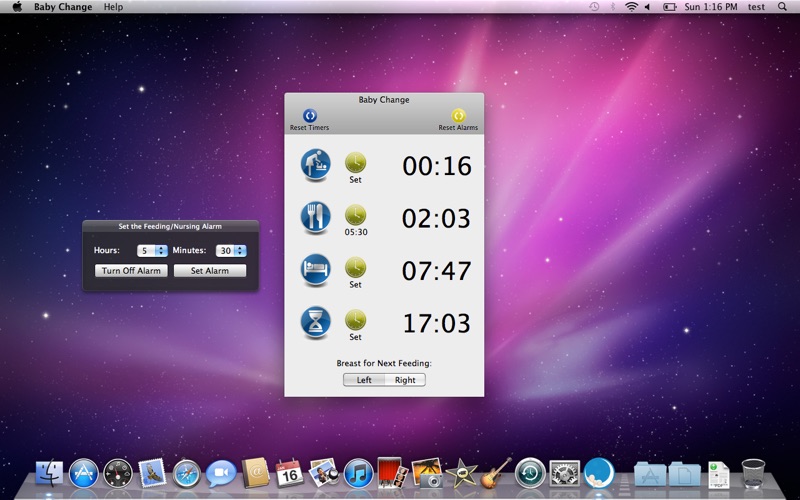
Task: Click the 17:03 hourglass timer readout
Action: (x=437, y=323)
